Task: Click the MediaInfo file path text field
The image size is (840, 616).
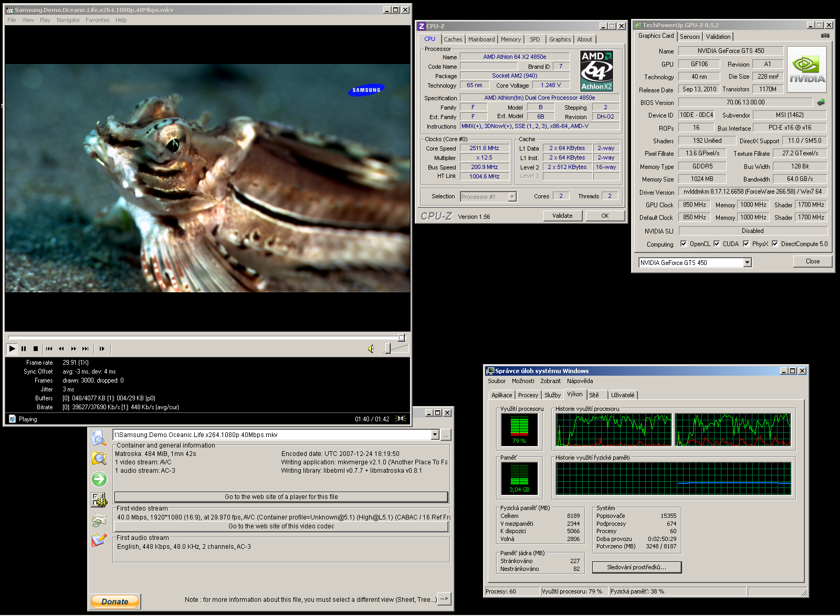Action: point(272,434)
